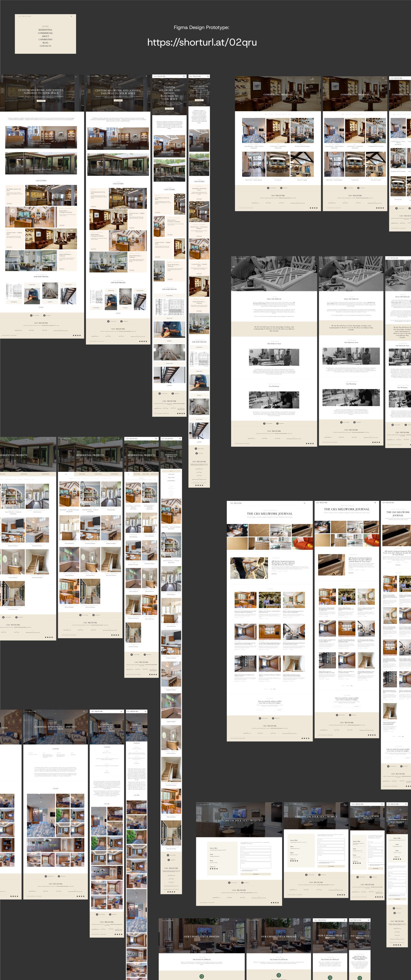Open the CKS Millwork Team photo in the leftmost about mockup
This screenshot has height=980, width=411.
274,357
